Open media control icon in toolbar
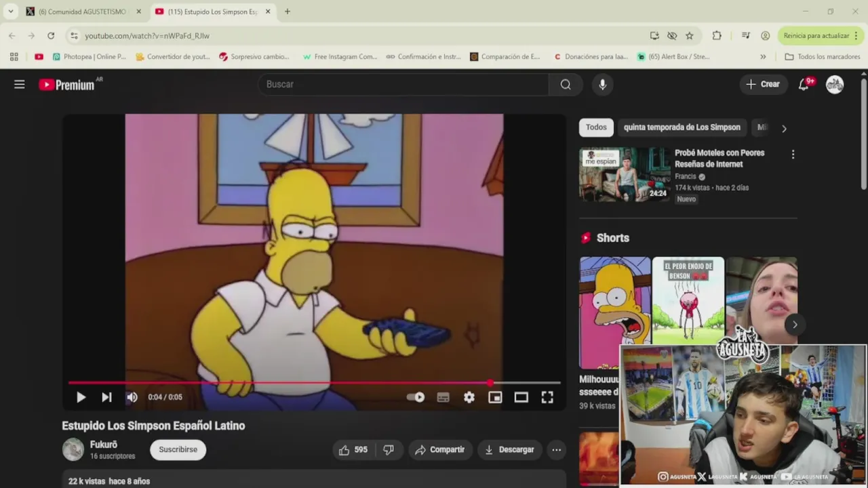Image resolution: width=868 pixels, height=488 pixels. pos(746,36)
